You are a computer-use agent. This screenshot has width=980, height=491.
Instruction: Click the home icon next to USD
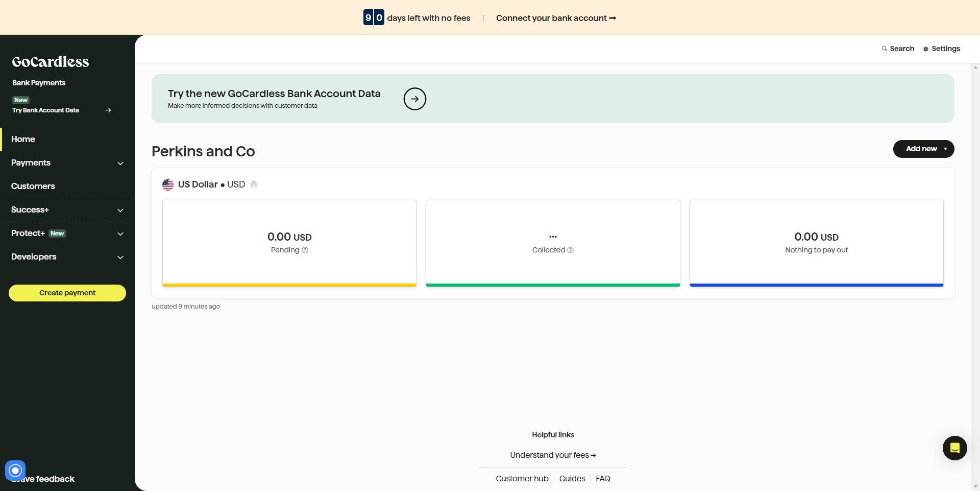[254, 184]
